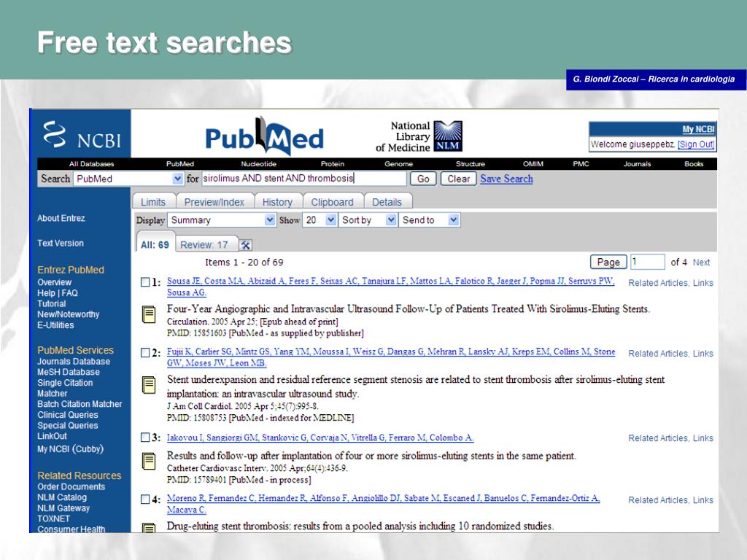Open the Search database dropdown showing PubMed
Image resolution: width=747 pixels, height=560 pixels.
128,179
